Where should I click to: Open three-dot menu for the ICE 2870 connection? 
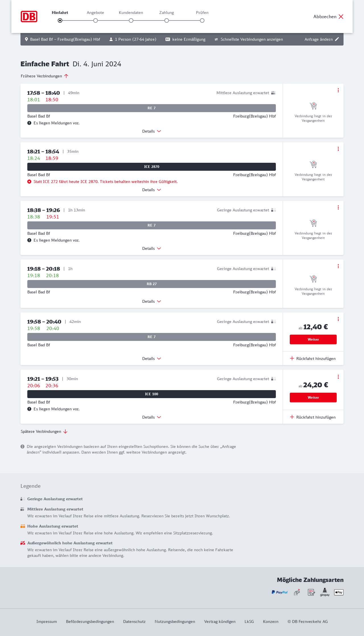point(338,149)
